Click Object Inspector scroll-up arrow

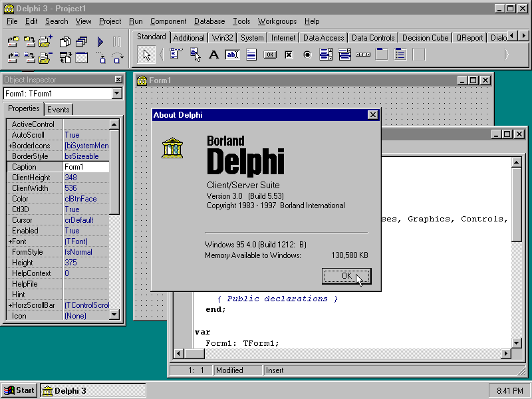click(114, 124)
